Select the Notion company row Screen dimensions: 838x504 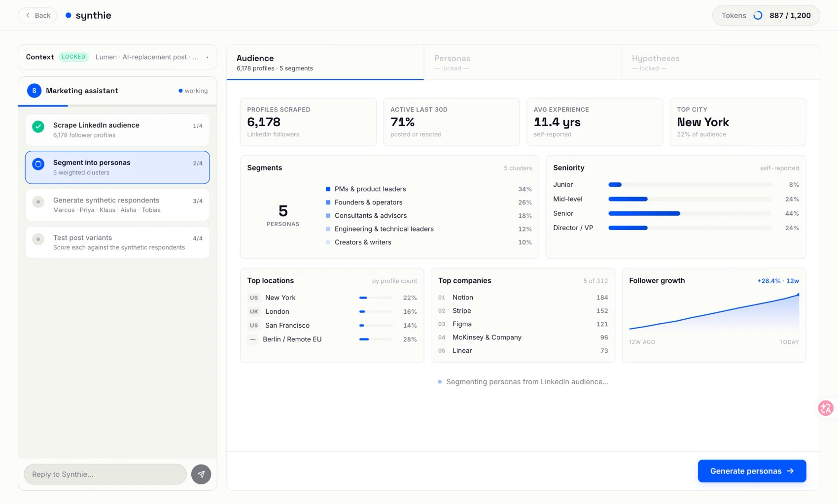pyautogui.click(x=523, y=298)
